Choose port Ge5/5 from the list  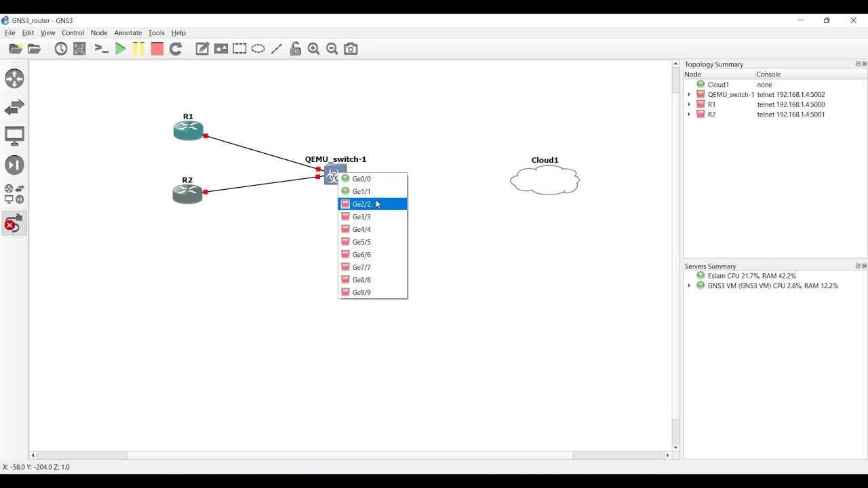pos(373,242)
